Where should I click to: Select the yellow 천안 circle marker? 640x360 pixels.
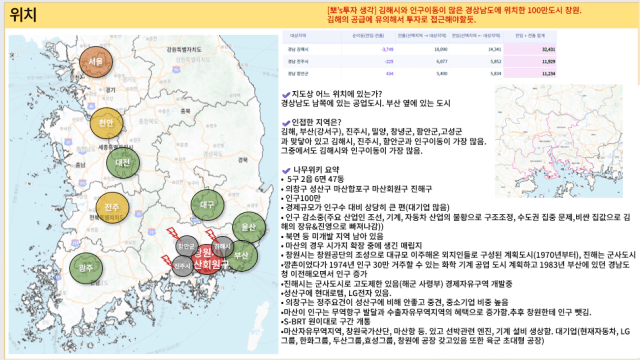coord(106,123)
